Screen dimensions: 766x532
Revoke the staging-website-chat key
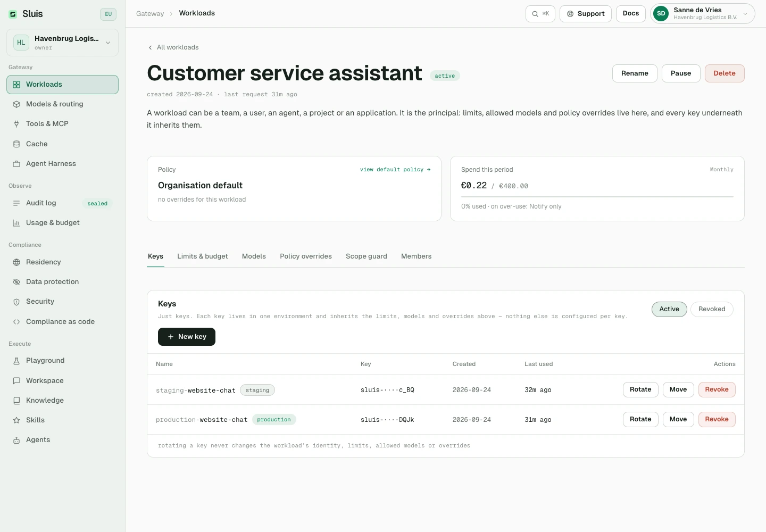pos(717,389)
